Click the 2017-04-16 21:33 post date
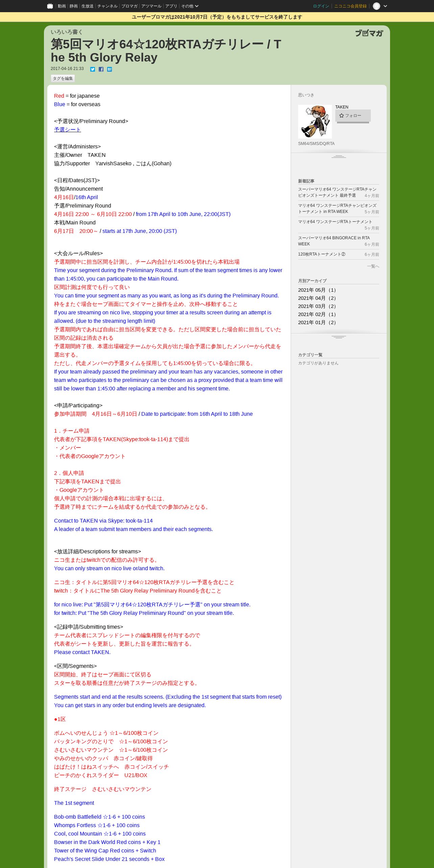 [67, 69]
